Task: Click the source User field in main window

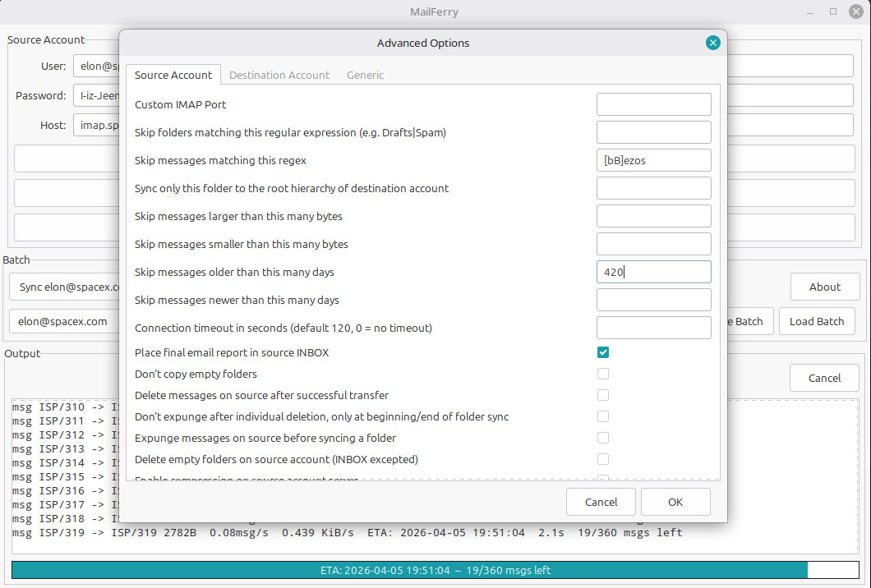Action: click(96, 66)
